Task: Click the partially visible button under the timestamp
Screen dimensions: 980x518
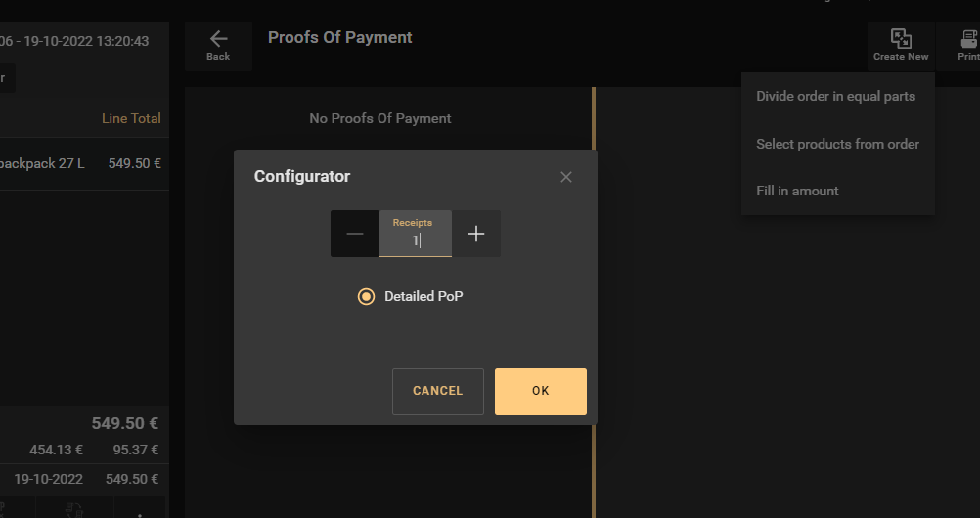Action: 8,78
